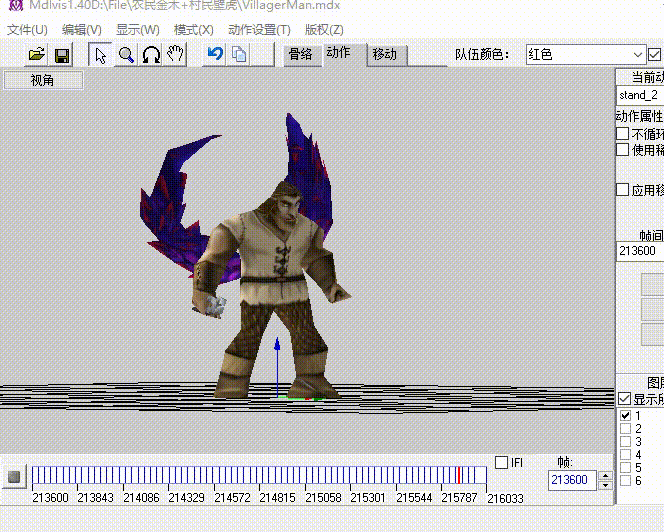Viewport: 664px width, 532px height.
Task: Open the 版权(Z) menu
Action: point(324,30)
